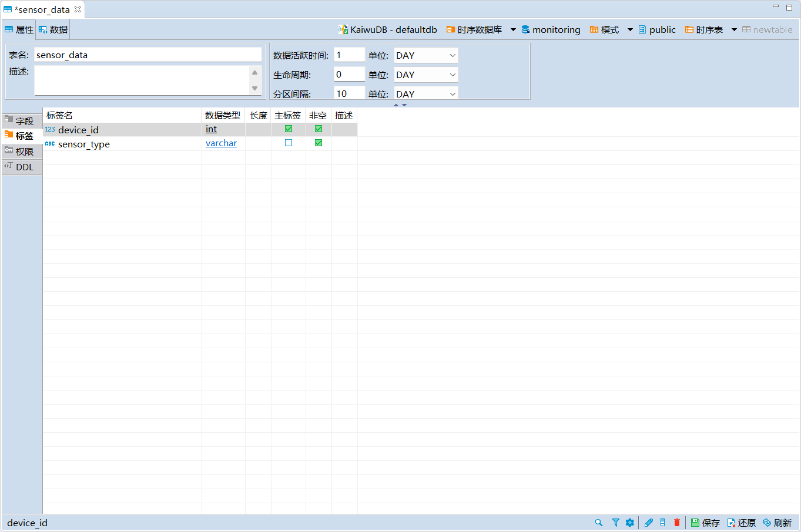This screenshot has height=532, width=801.
Task: Click the KaiwuDB - defaultdb connection icon
Action: (x=343, y=29)
